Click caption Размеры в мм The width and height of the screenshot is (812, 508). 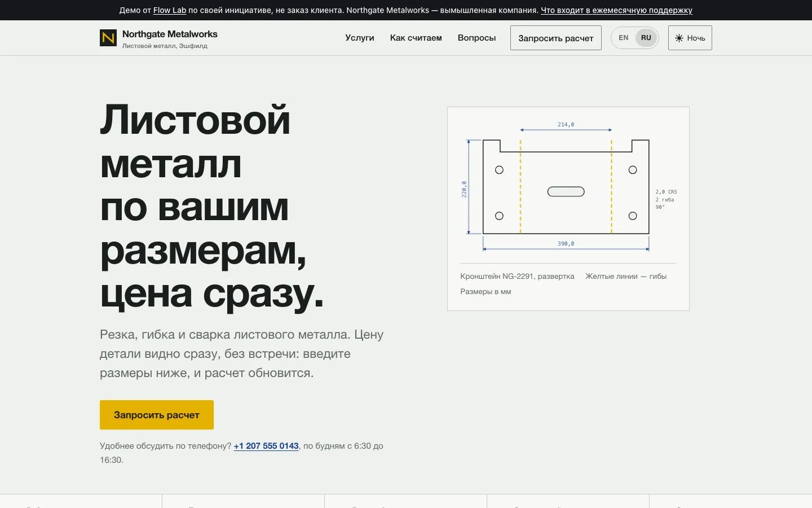(x=486, y=291)
